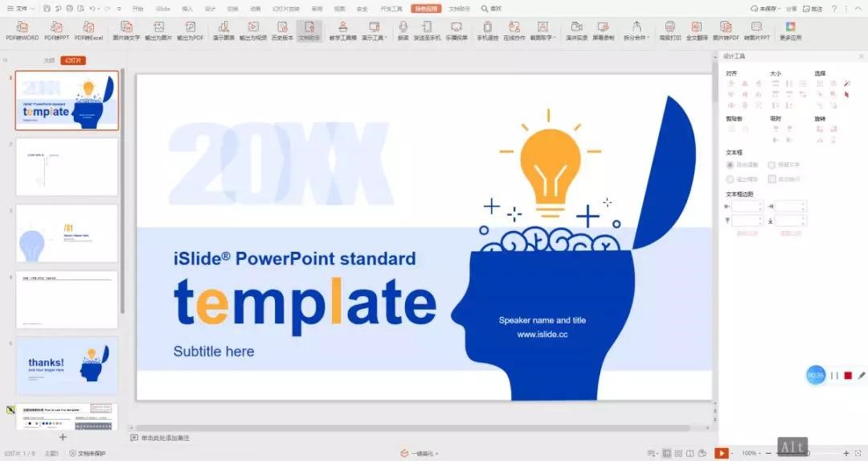This screenshot has height=461, width=868.
Task: Stop recording with red square button
Action: click(x=848, y=376)
